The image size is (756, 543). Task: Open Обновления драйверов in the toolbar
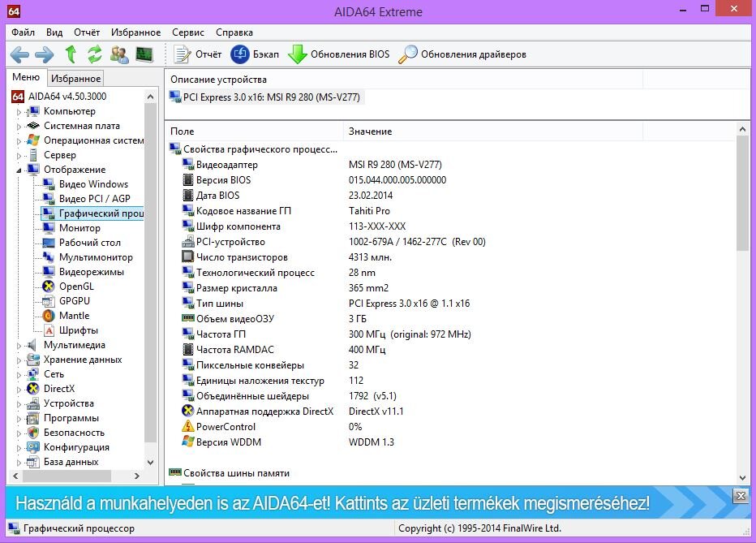click(x=462, y=54)
